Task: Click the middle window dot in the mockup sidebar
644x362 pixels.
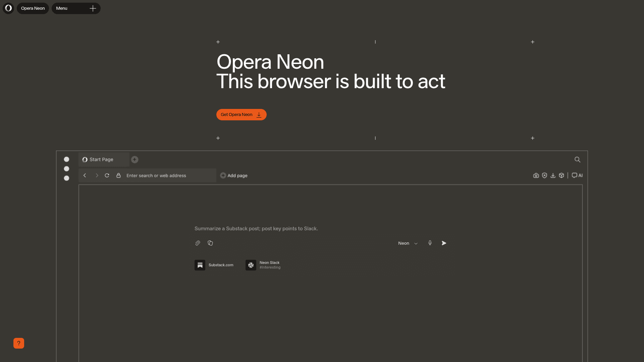Action: coord(66,169)
